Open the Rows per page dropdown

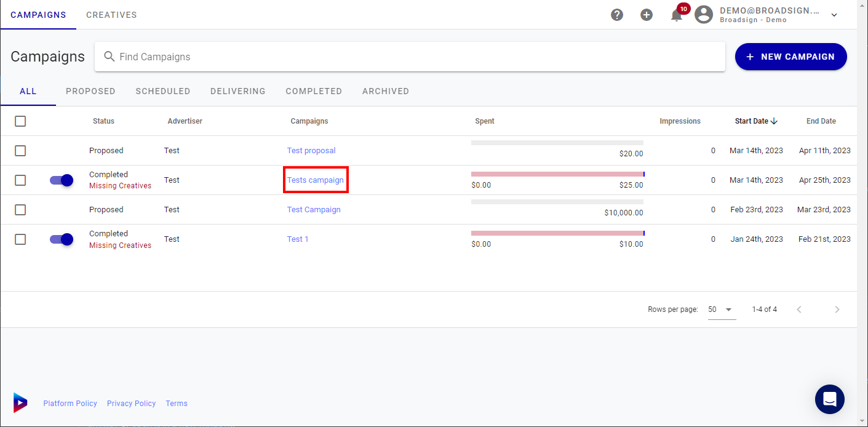coord(722,309)
